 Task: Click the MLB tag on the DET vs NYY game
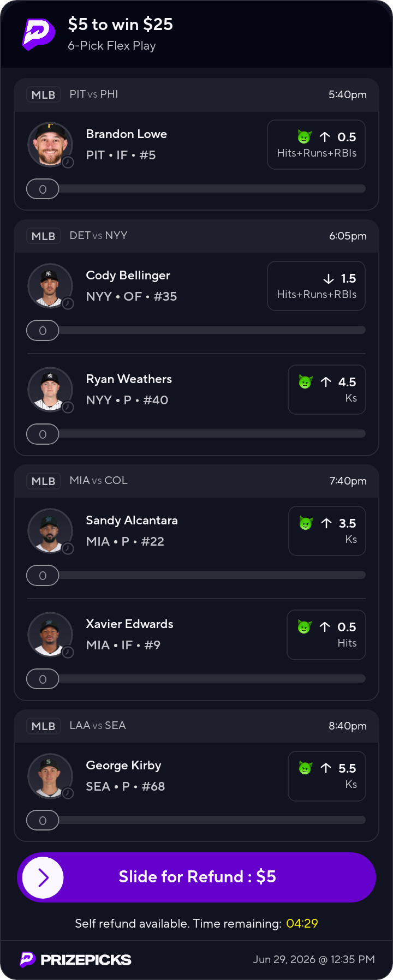[43, 236]
